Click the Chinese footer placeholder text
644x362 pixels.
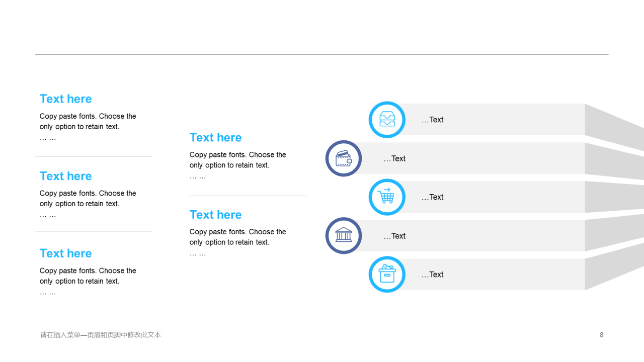[x=101, y=335]
